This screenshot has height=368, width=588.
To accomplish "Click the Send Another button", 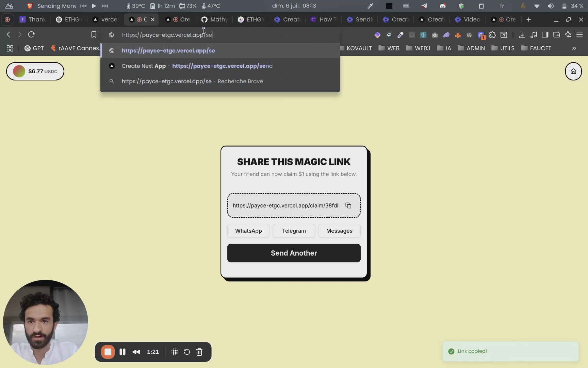I will coord(294,253).
